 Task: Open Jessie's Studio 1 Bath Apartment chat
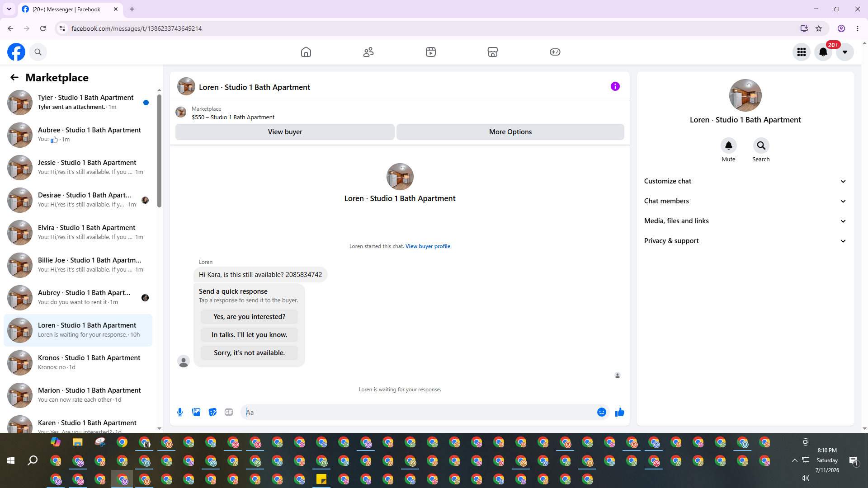point(78,168)
